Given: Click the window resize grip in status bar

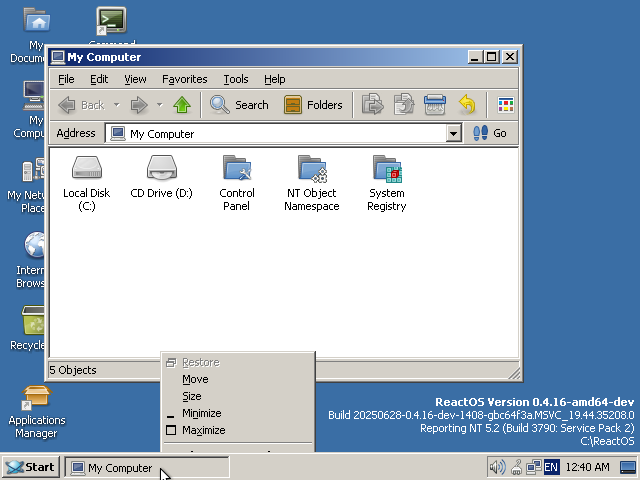Looking at the screenshot, I should point(513,372).
